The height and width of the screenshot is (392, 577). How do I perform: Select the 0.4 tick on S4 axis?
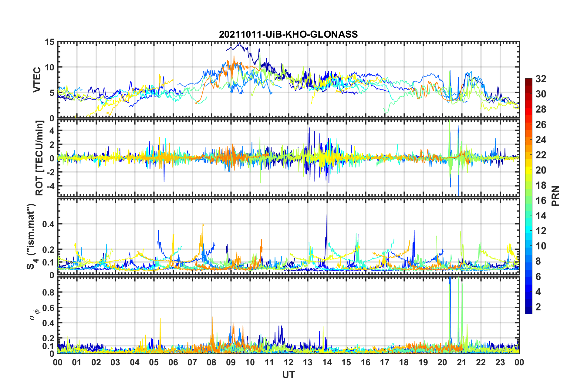coord(48,224)
